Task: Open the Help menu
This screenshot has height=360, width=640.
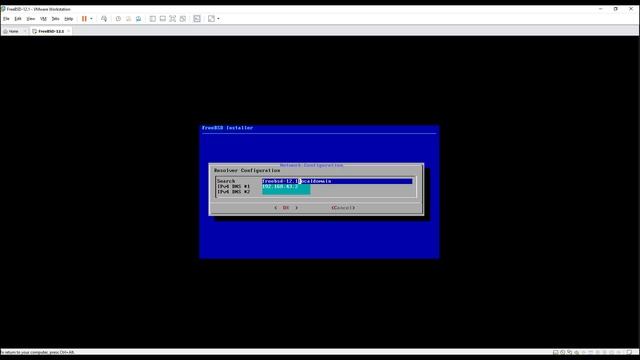Action: (69, 19)
